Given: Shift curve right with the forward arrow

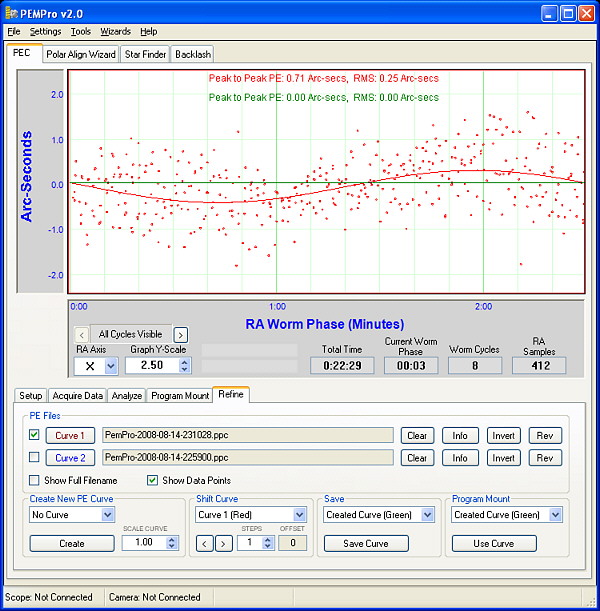Looking at the screenshot, I should point(223,544).
